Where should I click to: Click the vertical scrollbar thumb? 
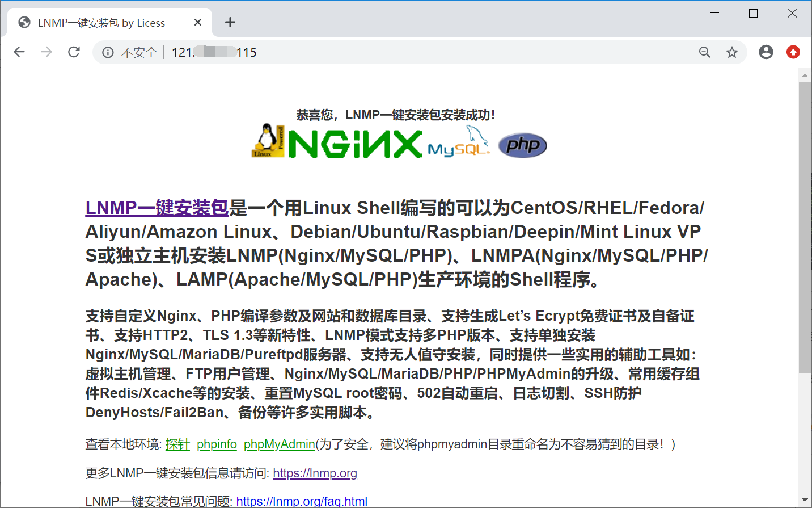[805, 228]
